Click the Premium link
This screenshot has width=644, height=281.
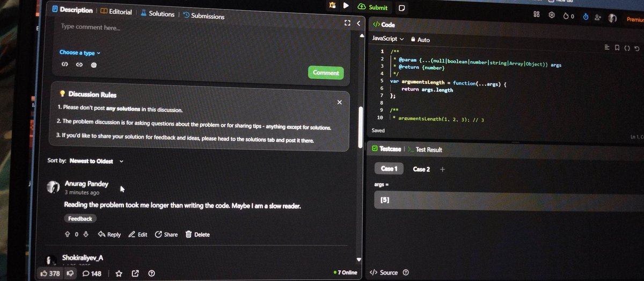click(634, 19)
